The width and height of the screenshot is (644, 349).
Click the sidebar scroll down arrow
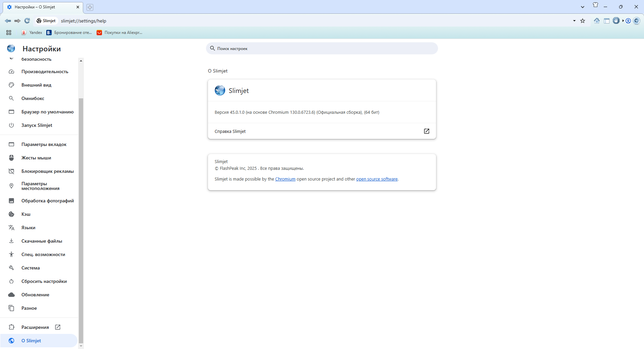[81, 346]
